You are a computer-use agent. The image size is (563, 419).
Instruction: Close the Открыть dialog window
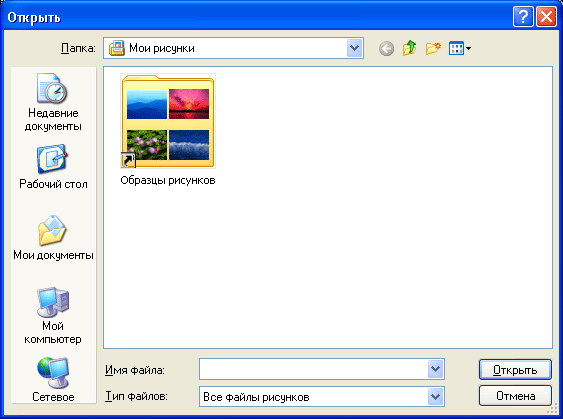[546, 17]
